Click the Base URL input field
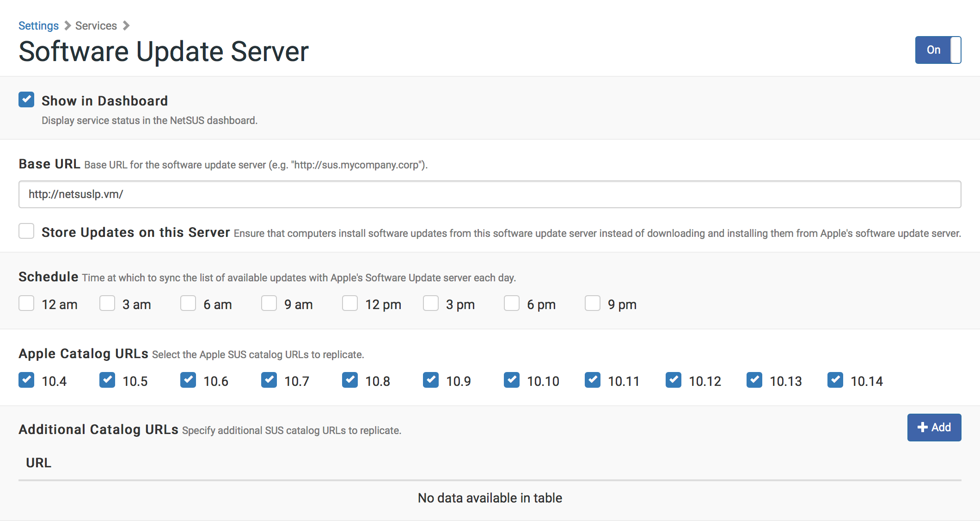 [490, 194]
